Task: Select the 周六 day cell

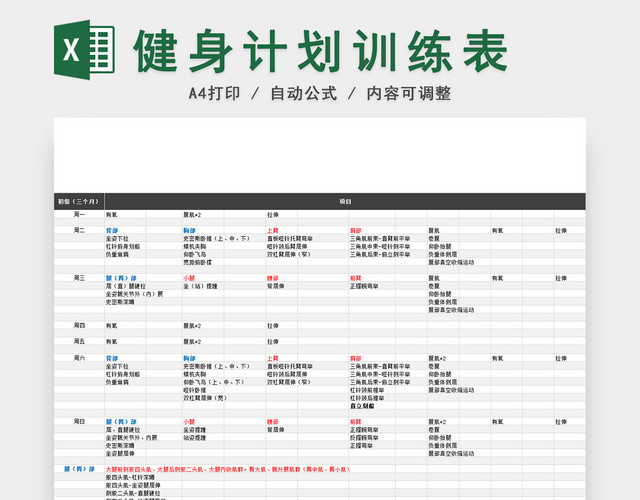Action: click(x=79, y=358)
